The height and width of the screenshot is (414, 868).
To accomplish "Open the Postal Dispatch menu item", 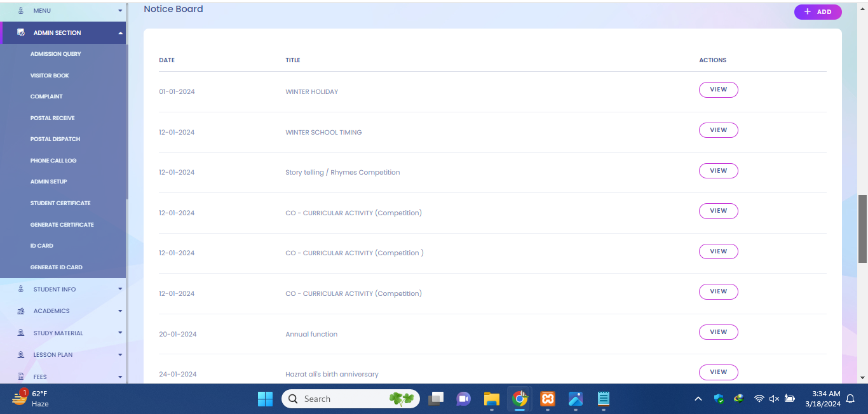I will pos(55,139).
